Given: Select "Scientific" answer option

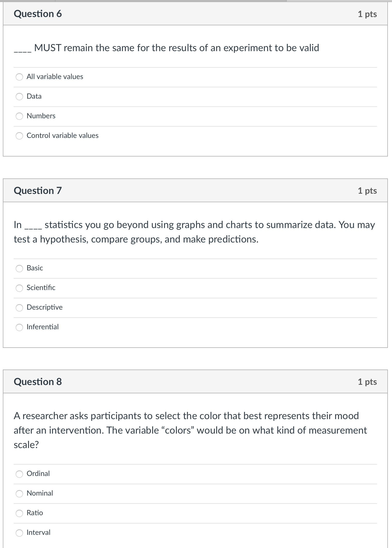Looking at the screenshot, I should [19, 288].
